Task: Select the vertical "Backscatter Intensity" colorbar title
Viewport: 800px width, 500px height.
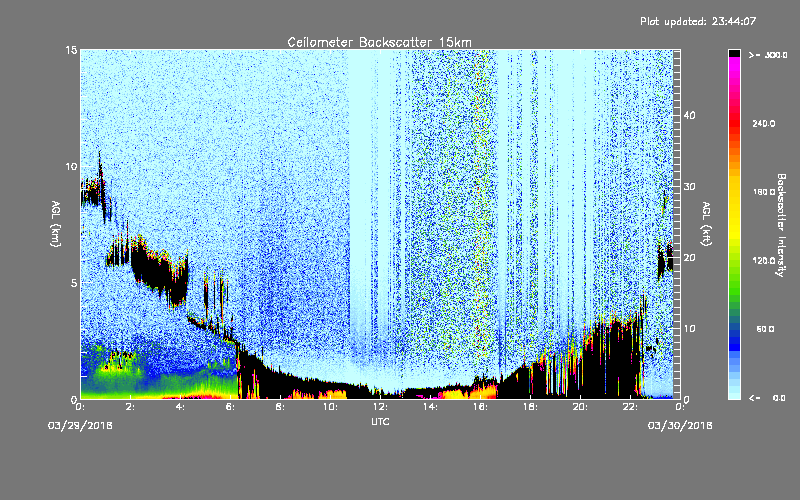Action: point(781,225)
